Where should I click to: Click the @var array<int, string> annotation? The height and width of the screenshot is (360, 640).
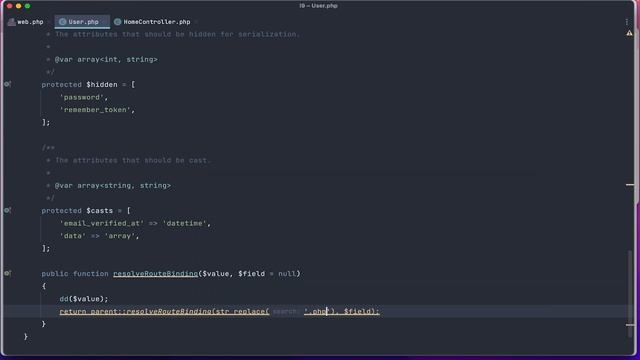pyautogui.click(x=106, y=59)
